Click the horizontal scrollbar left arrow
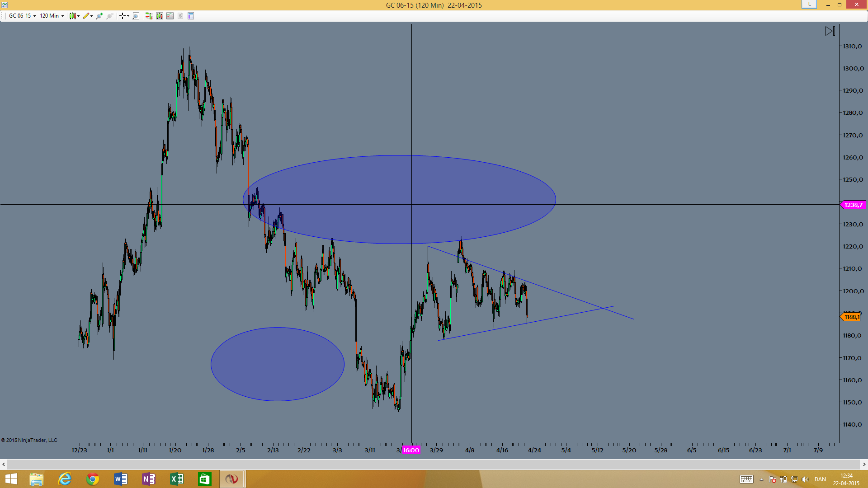 (x=4, y=464)
